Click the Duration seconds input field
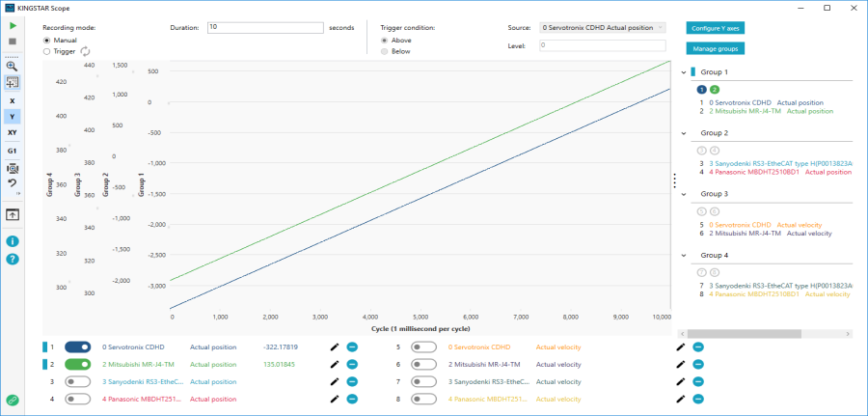The image size is (868, 416). (264, 27)
